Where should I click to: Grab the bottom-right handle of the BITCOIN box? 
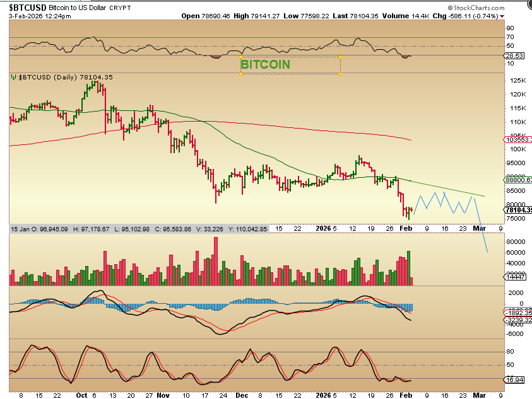pyautogui.click(x=340, y=74)
